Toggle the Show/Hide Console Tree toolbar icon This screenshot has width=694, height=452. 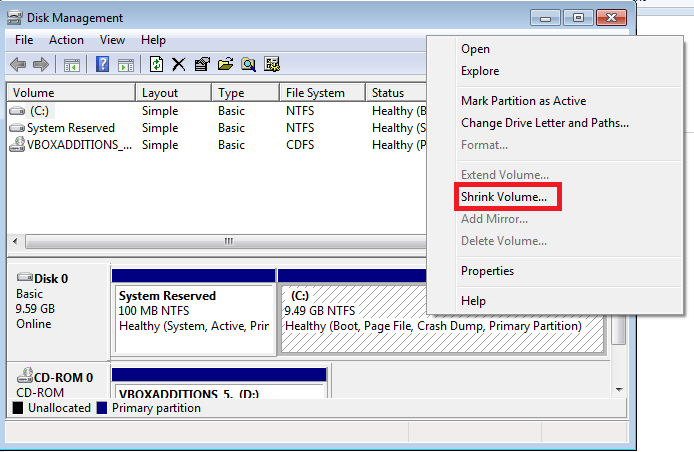(72, 65)
